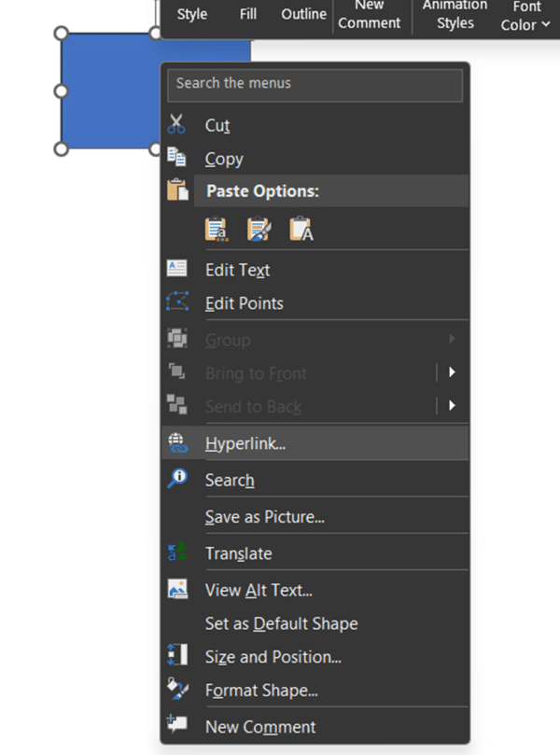Click the Copy icon
Viewport: 560px width, 755px height.
[x=176, y=158]
